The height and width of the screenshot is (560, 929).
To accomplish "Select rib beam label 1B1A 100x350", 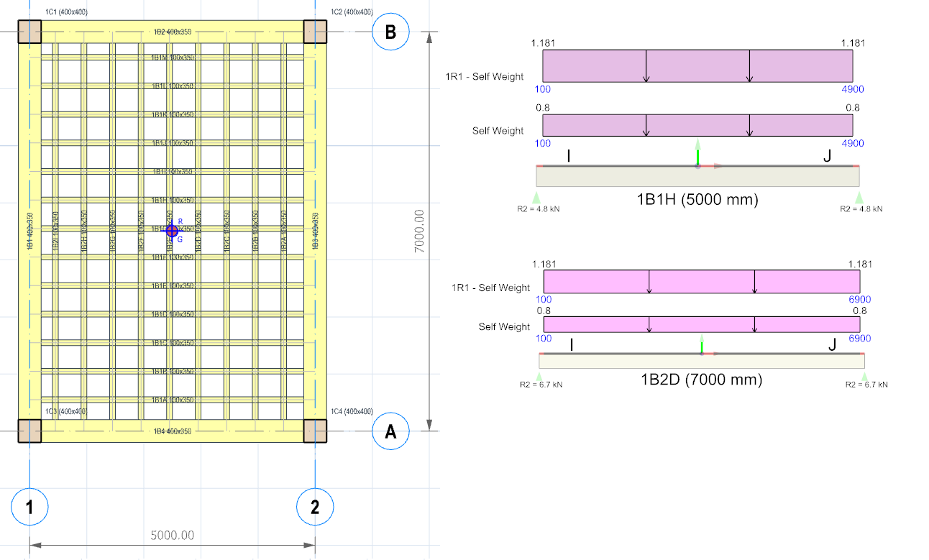I will [x=173, y=400].
